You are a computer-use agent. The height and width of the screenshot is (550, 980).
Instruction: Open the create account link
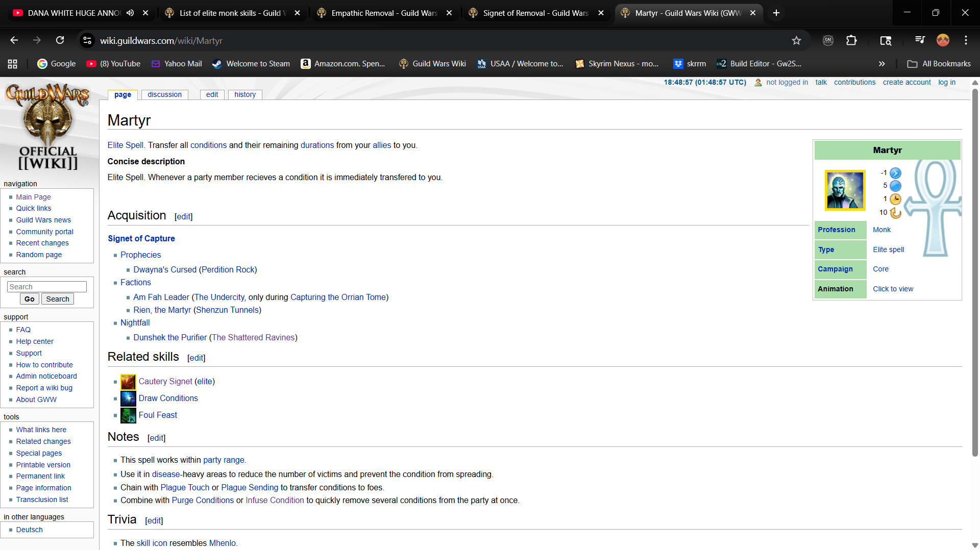(x=906, y=82)
